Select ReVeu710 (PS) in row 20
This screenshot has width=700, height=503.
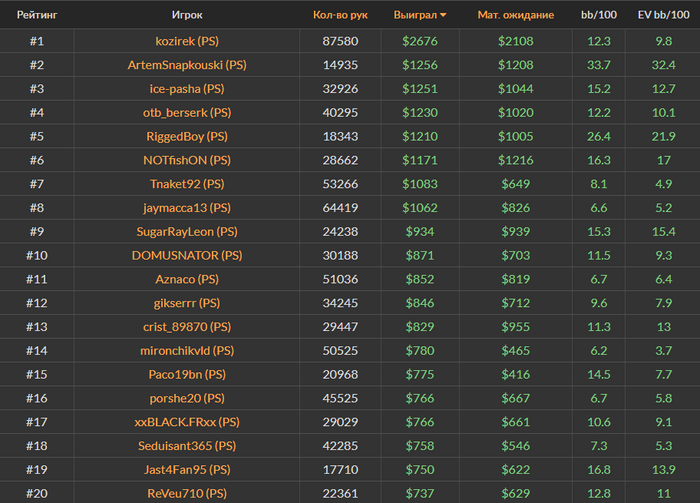(186, 493)
